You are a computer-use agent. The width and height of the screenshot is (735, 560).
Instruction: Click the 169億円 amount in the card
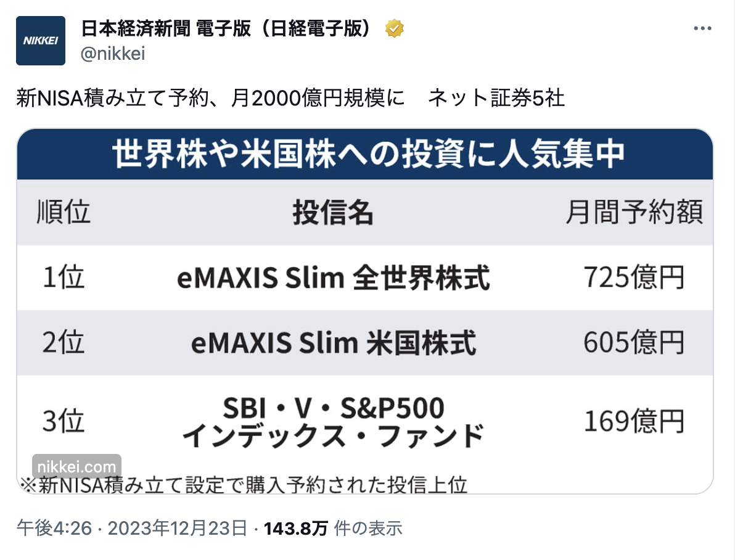tap(634, 421)
